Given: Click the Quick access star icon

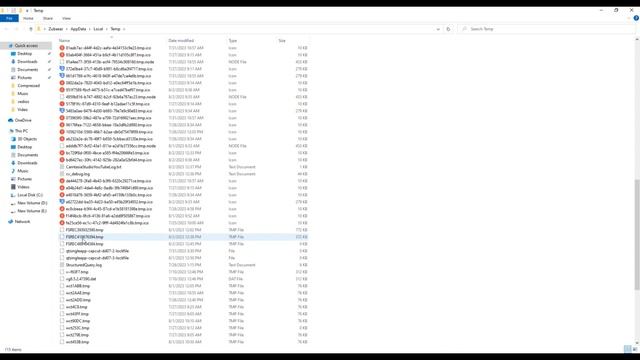Looking at the screenshot, I should pyautogui.click(x=11, y=45).
